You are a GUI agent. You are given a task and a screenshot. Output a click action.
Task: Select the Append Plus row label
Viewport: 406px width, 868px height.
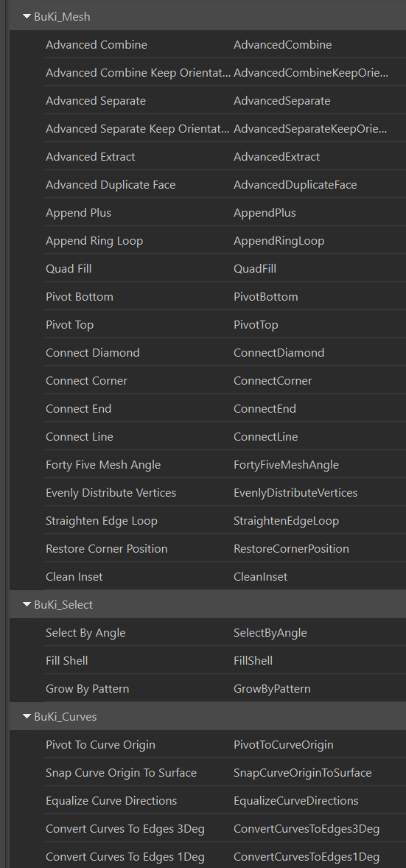[79, 212]
